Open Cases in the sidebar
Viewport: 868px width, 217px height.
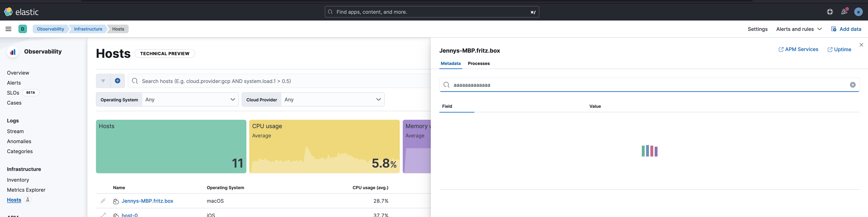click(x=14, y=103)
